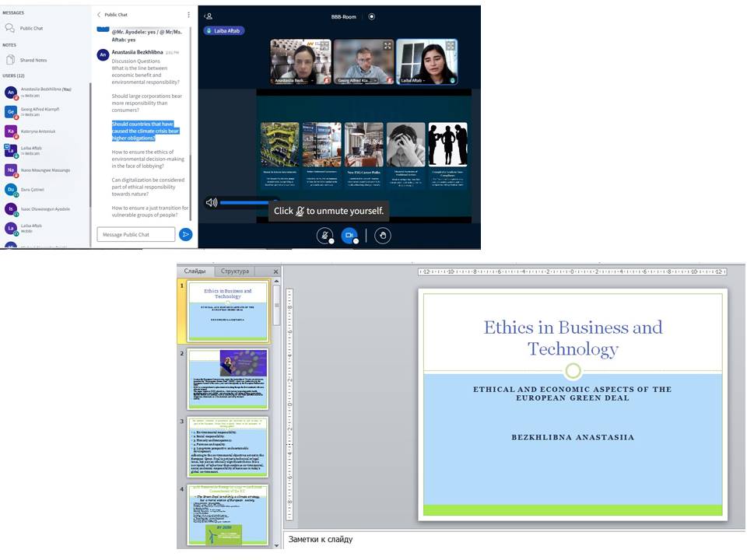Open the chat options three-dot menu
The image size is (747, 560).
tap(188, 15)
